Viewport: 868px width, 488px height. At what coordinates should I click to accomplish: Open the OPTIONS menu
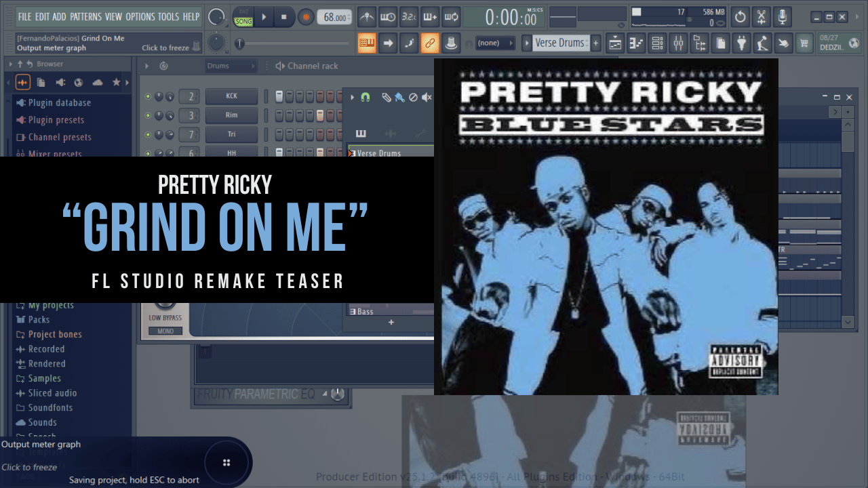point(140,16)
